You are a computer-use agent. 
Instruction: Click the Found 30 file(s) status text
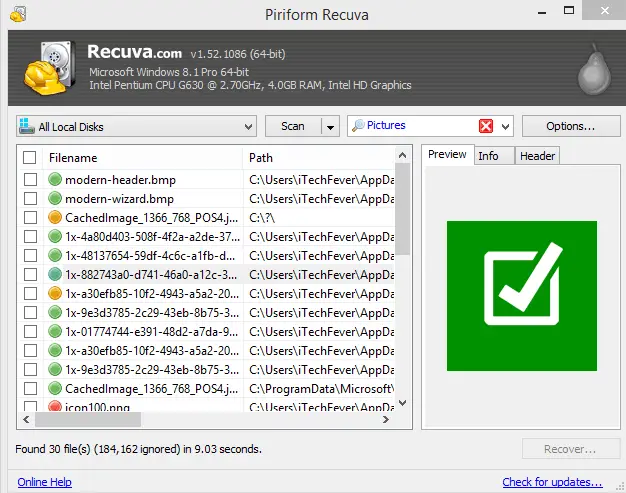138,449
